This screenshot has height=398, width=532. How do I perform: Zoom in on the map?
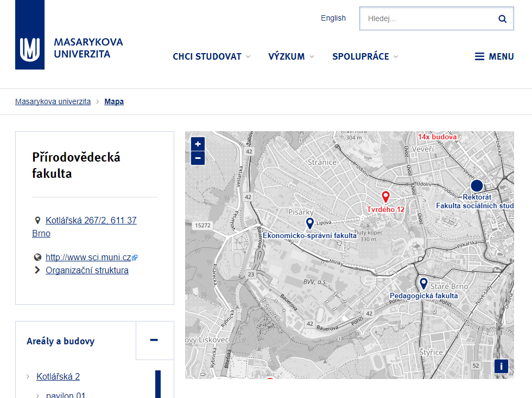tap(197, 143)
